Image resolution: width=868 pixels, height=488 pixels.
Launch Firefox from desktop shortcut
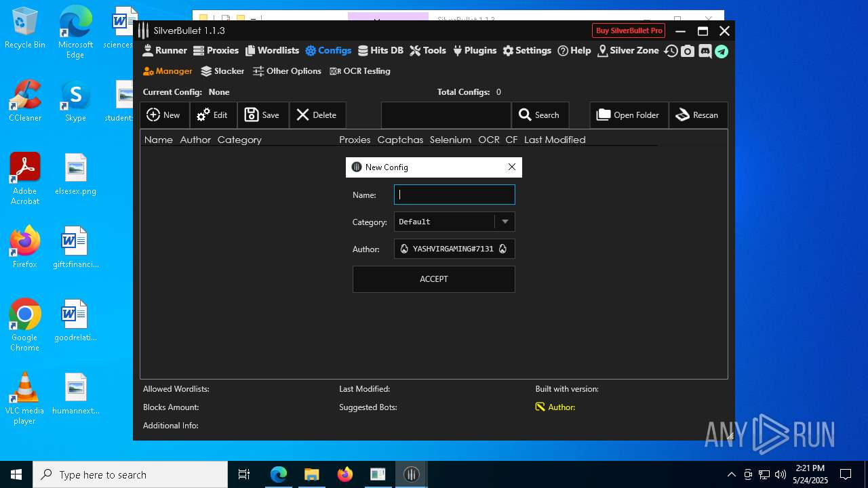click(25, 247)
